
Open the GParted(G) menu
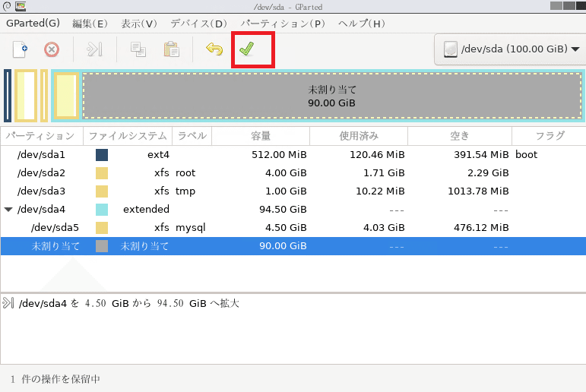tap(33, 23)
